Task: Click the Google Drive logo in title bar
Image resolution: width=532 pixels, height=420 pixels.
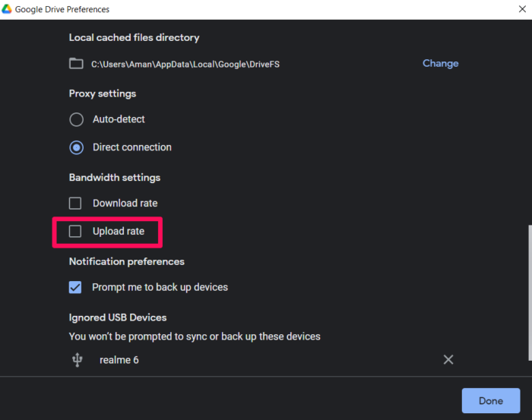Action: tap(8, 9)
